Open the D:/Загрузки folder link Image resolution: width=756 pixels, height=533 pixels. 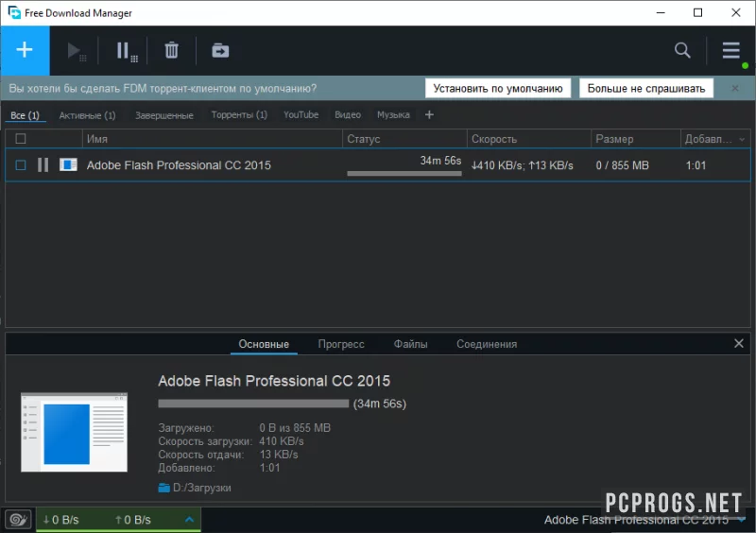point(202,488)
